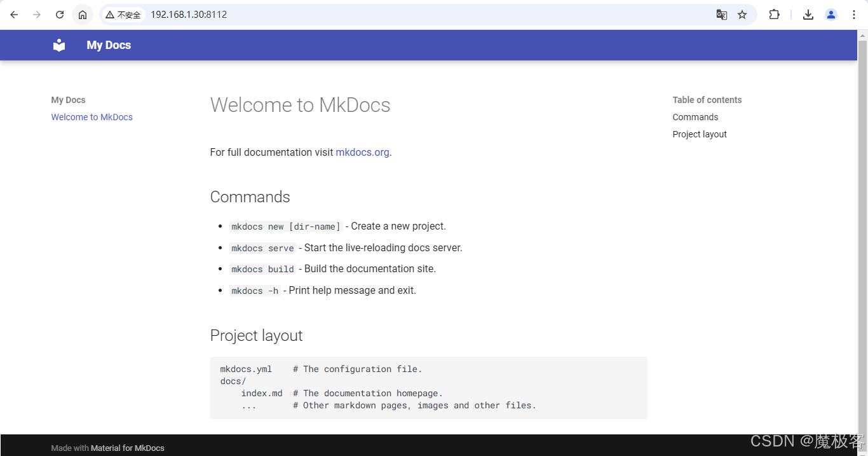The image size is (868, 456).
Task: Click the 'mkdocs serve' code text
Action: [x=262, y=248]
